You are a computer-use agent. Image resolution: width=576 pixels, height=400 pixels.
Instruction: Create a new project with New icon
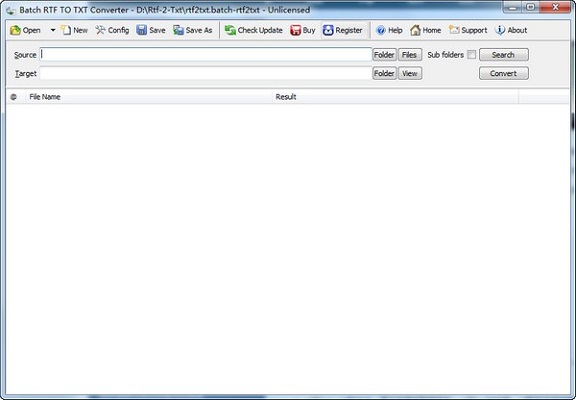pos(66,30)
